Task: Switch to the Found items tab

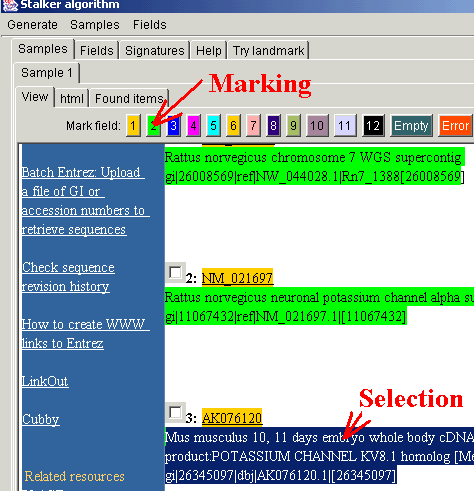Action: [129, 98]
